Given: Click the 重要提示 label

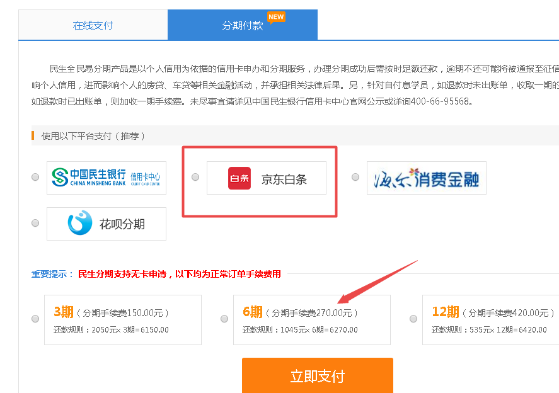Looking at the screenshot, I should coord(52,274).
